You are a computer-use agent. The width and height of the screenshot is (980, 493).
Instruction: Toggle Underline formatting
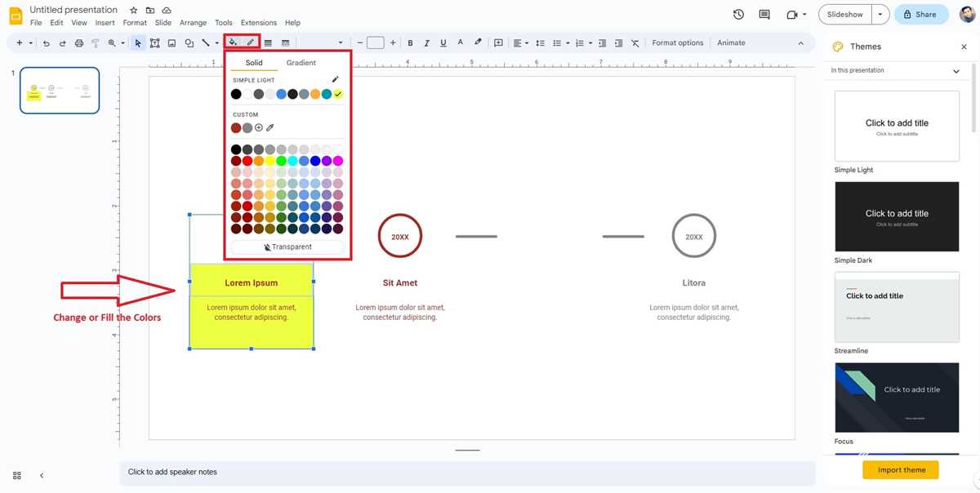tap(443, 43)
